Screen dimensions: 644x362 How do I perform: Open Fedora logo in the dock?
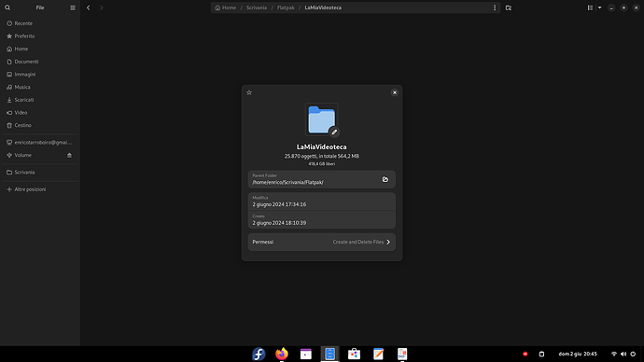(259, 354)
